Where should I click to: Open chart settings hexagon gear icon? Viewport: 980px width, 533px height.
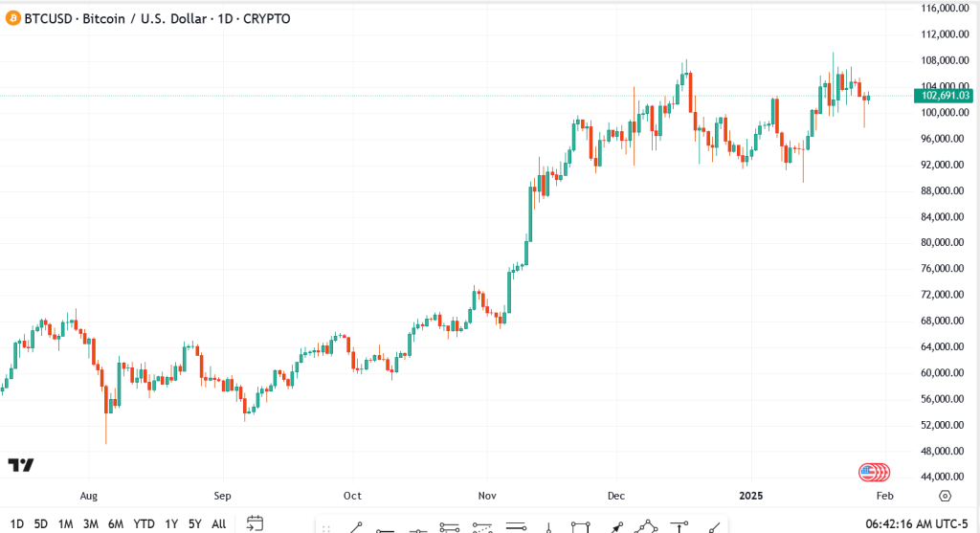946,496
